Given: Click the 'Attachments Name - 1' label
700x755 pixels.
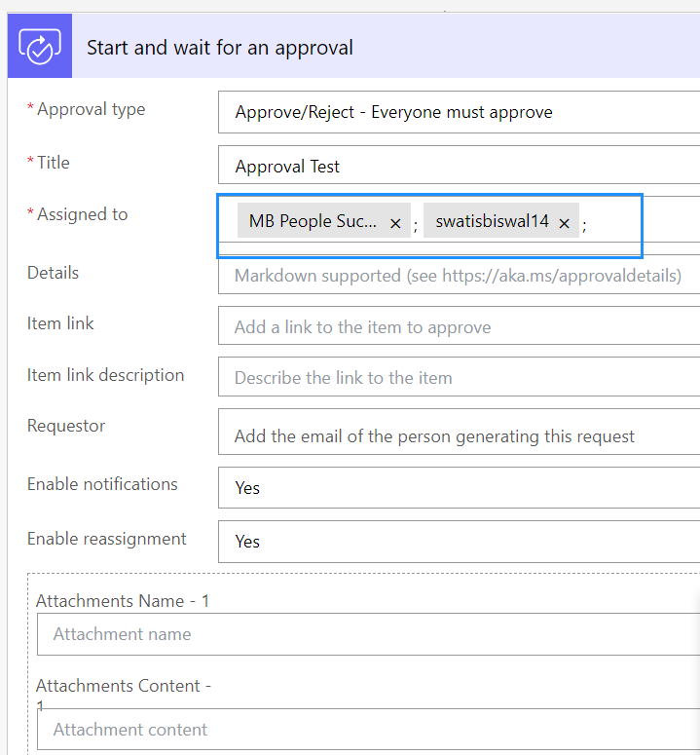Looking at the screenshot, I should pos(123,601).
